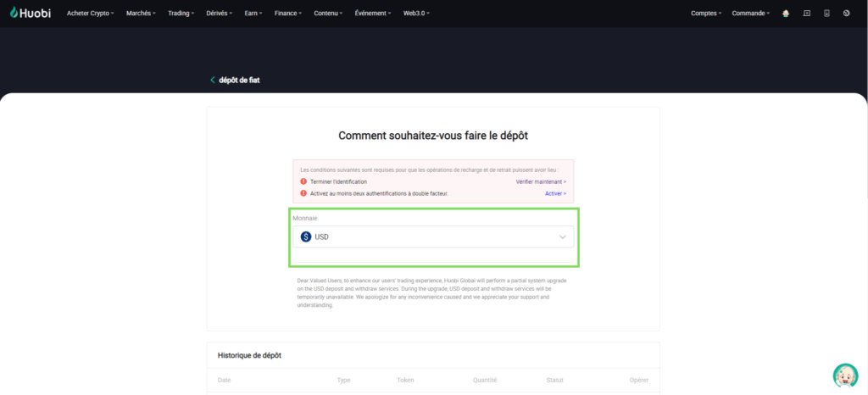Expand the Marchés menu

point(141,14)
